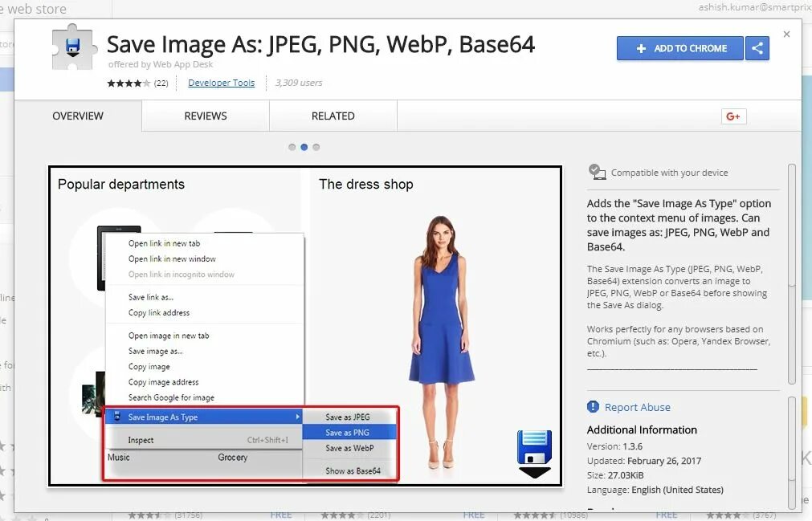Click the 'Additional Information' heading
The width and height of the screenshot is (812, 521).
click(642, 430)
